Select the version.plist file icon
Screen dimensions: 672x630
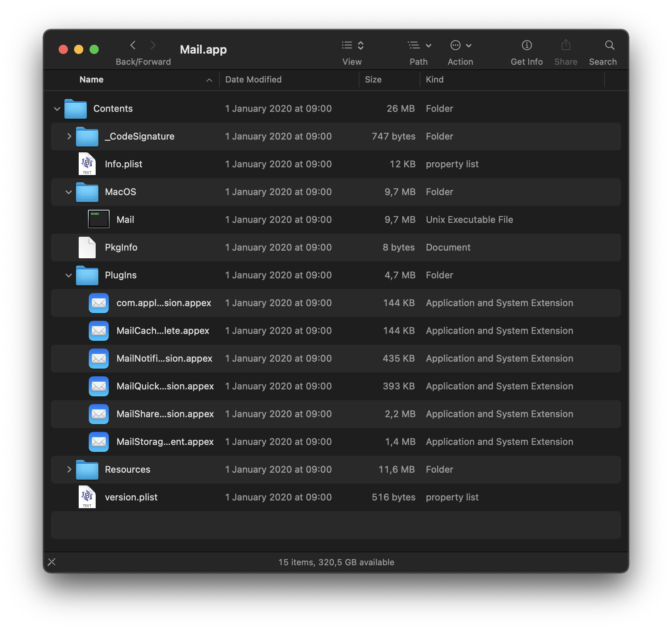point(87,497)
